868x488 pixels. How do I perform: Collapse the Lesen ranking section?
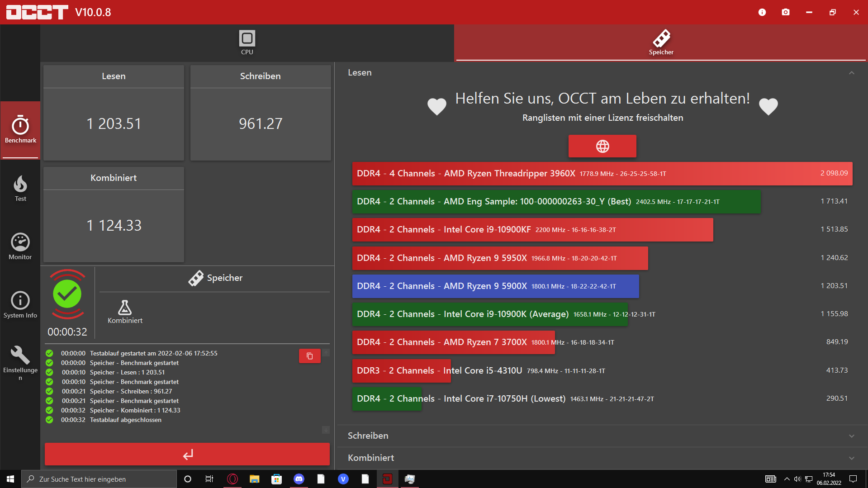pyautogui.click(x=851, y=73)
